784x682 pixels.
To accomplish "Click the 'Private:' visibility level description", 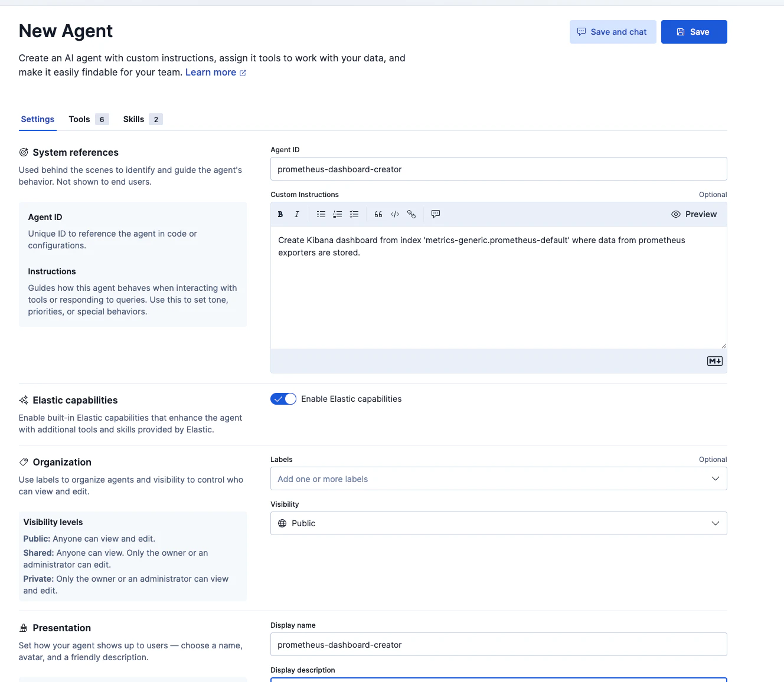I will [x=126, y=585].
